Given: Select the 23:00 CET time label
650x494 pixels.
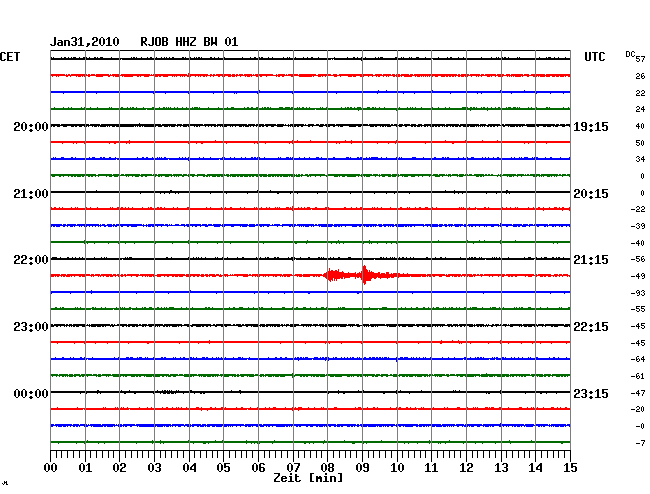Looking at the screenshot, I should pyautogui.click(x=31, y=327).
